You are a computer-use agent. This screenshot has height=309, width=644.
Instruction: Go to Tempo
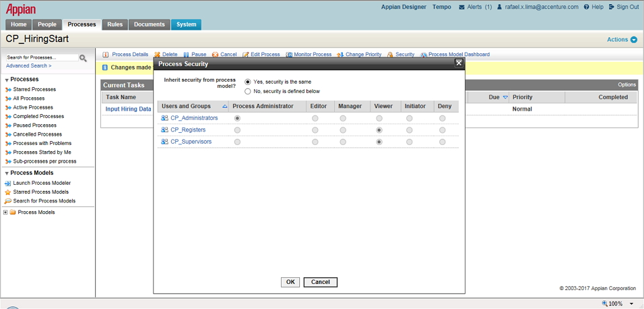441,7
